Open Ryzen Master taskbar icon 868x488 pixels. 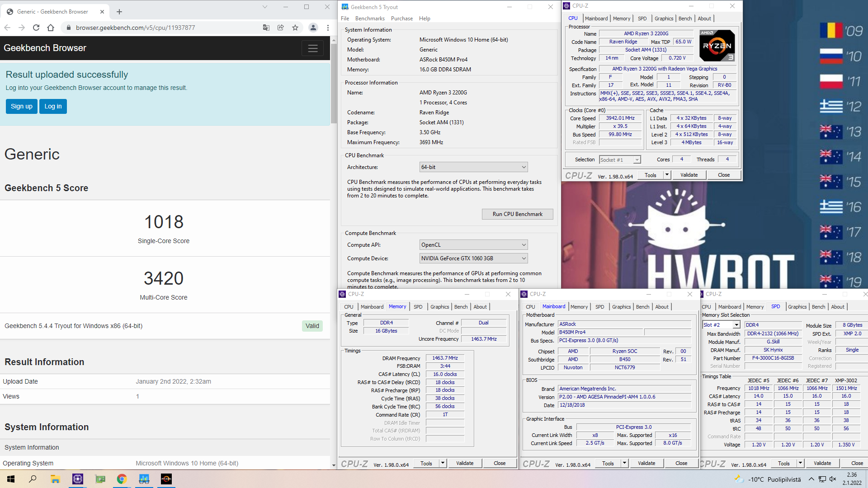point(166,479)
